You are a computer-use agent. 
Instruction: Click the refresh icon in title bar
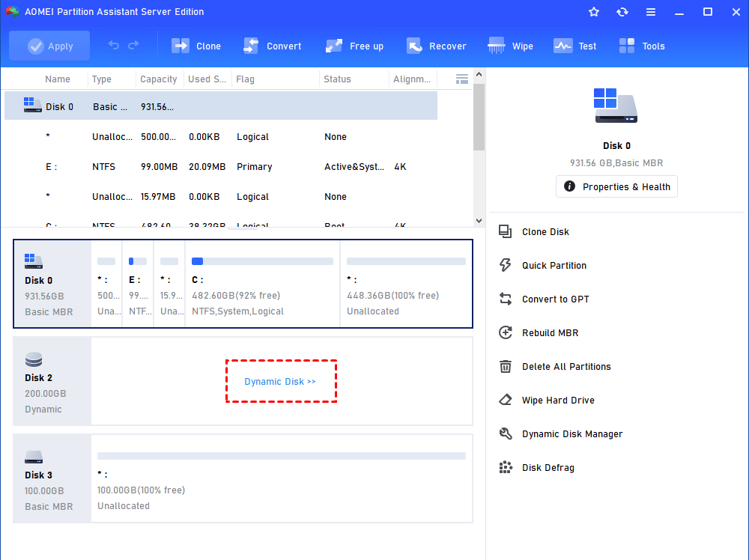click(x=622, y=12)
